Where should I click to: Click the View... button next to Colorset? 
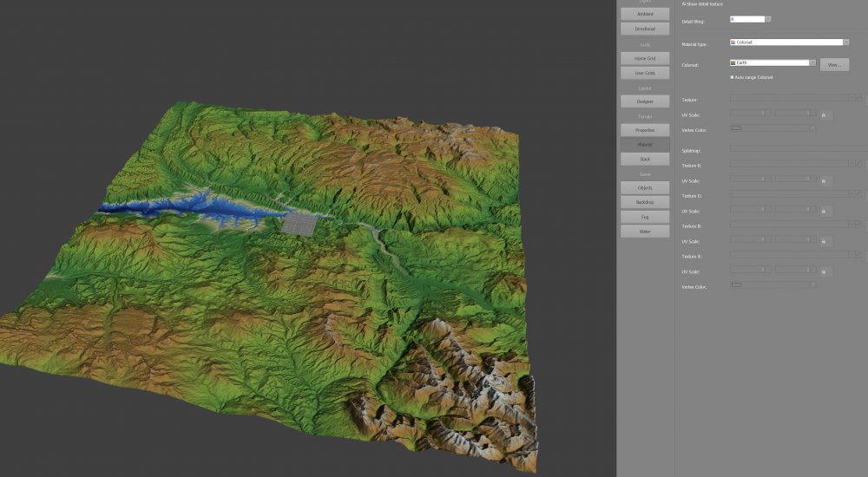(x=834, y=64)
